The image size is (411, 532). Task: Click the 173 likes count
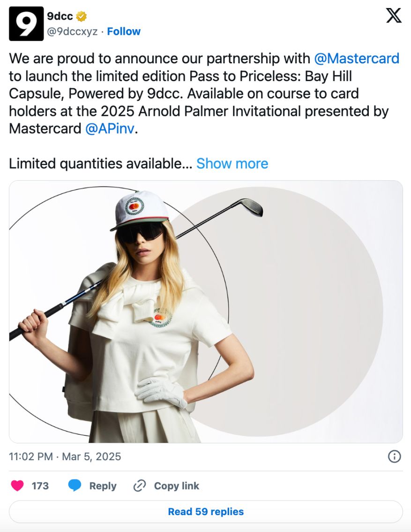click(40, 486)
